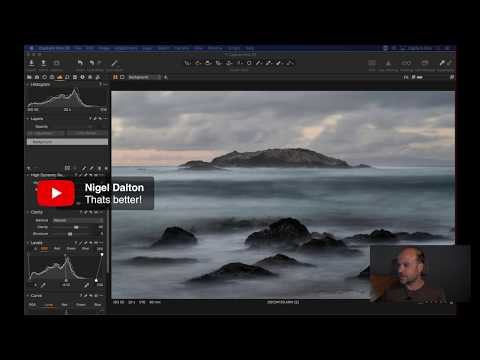This screenshot has width=480, height=360.
Task: Select the first cursor tool in center toolbar
Action: (188, 63)
